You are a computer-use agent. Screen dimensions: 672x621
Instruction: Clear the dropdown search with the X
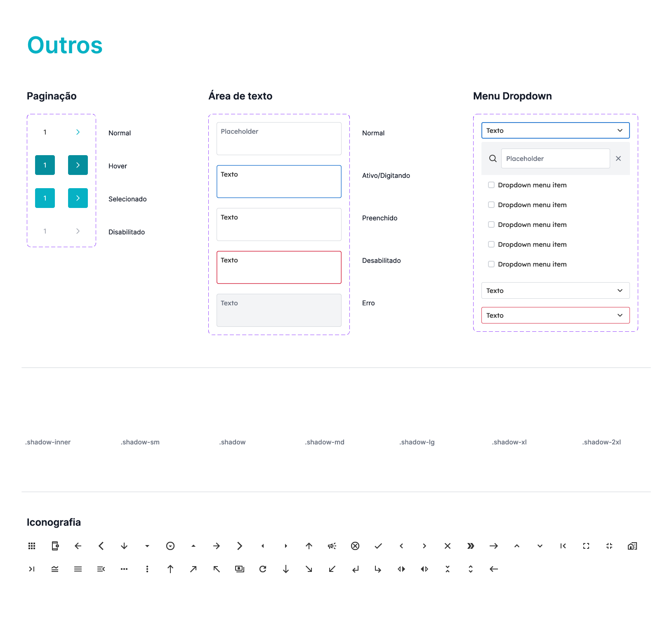(x=618, y=158)
